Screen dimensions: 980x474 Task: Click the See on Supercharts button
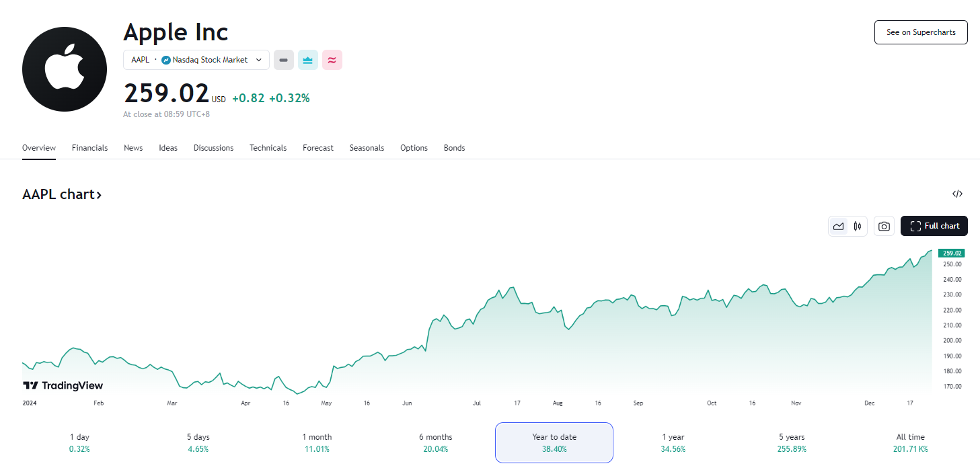pos(920,32)
